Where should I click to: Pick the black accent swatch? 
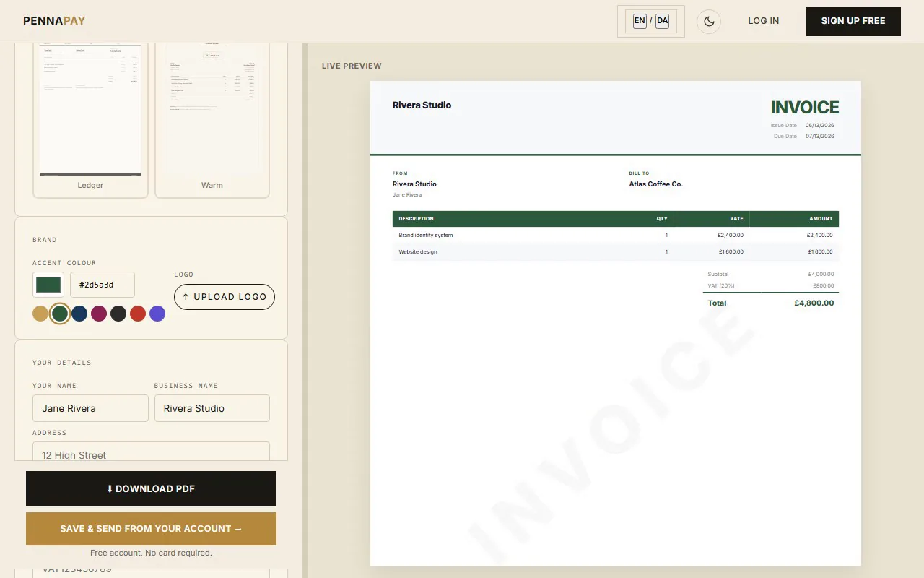[x=118, y=314]
